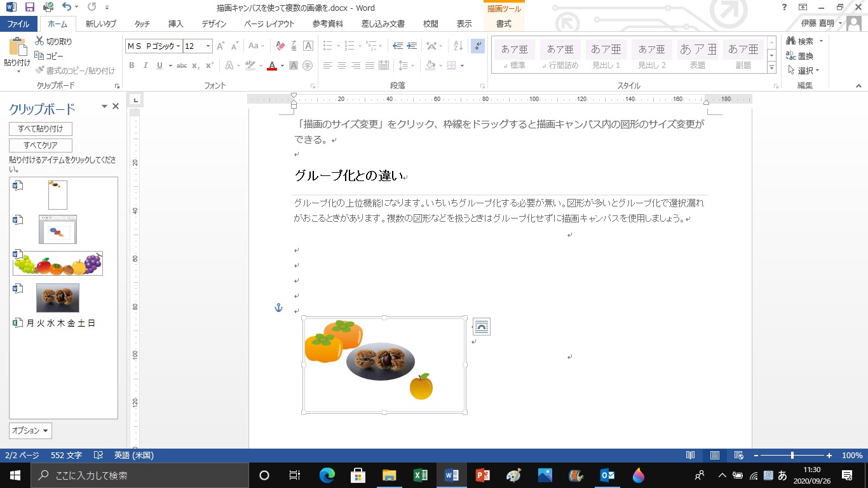
Task: Justify paragraph text
Action: pyautogui.click(x=370, y=65)
